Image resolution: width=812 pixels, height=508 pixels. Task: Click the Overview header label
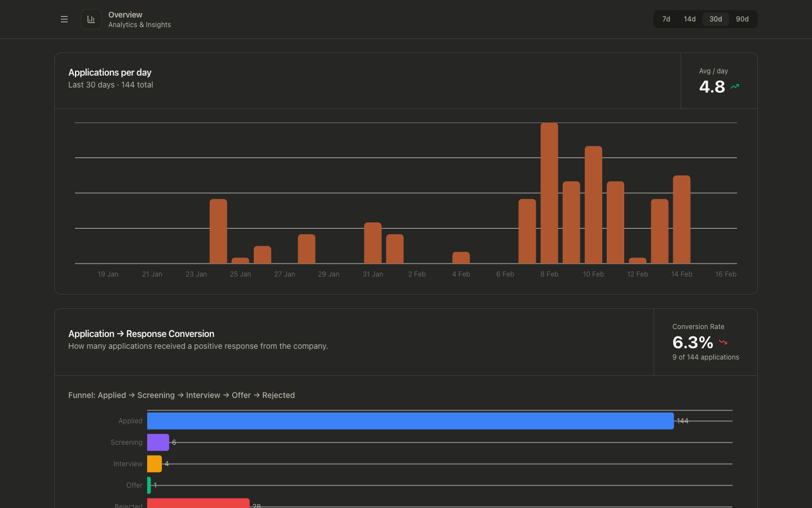click(x=125, y=15)
